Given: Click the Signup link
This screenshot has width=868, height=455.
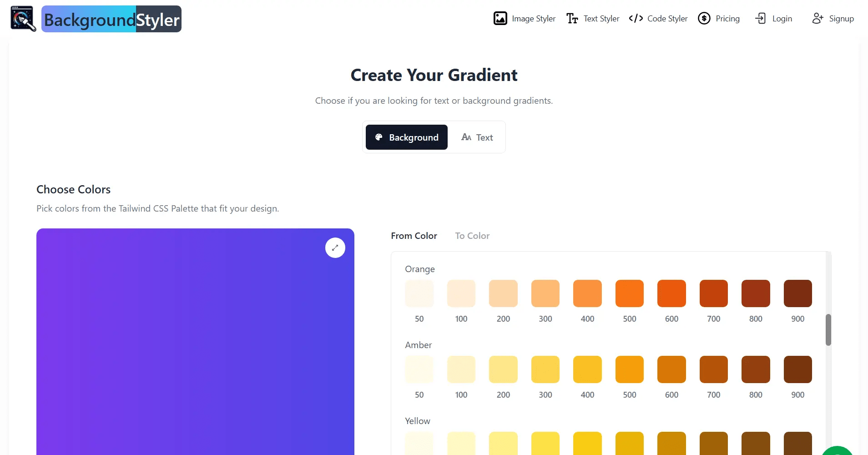Looking at the screenshot, I should 841,18.
